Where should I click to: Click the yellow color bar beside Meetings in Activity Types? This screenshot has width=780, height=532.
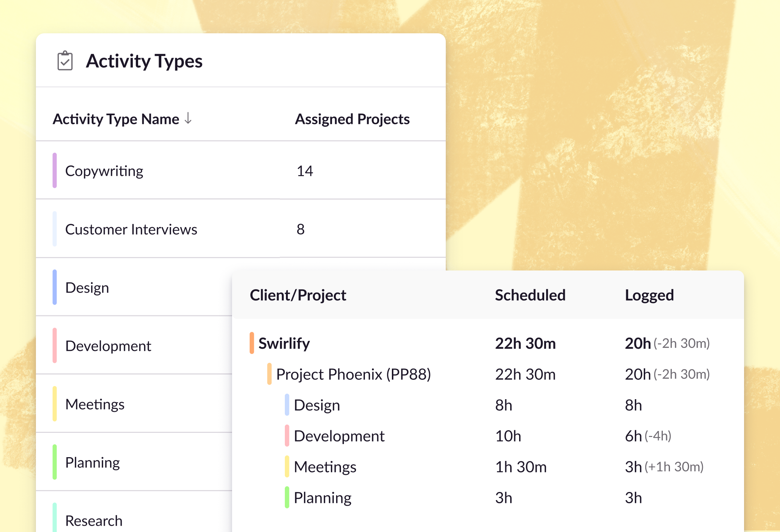55,404
